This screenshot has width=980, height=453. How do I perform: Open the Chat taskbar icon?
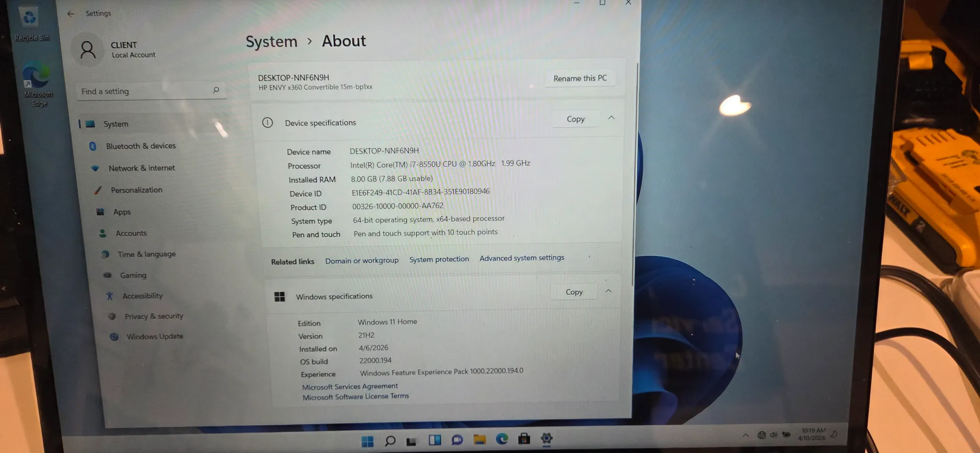457,440
